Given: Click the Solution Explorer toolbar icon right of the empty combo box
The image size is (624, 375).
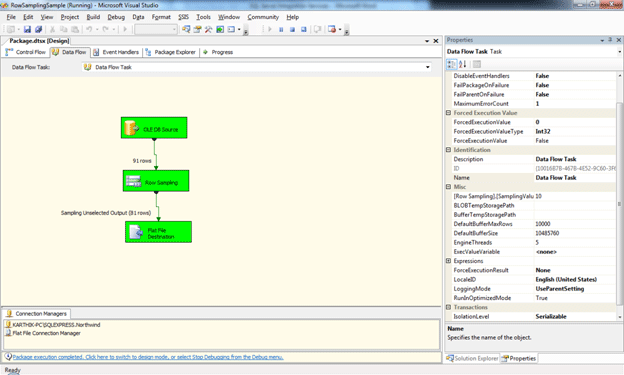Looking at the screenshot, I should [186, 29].
